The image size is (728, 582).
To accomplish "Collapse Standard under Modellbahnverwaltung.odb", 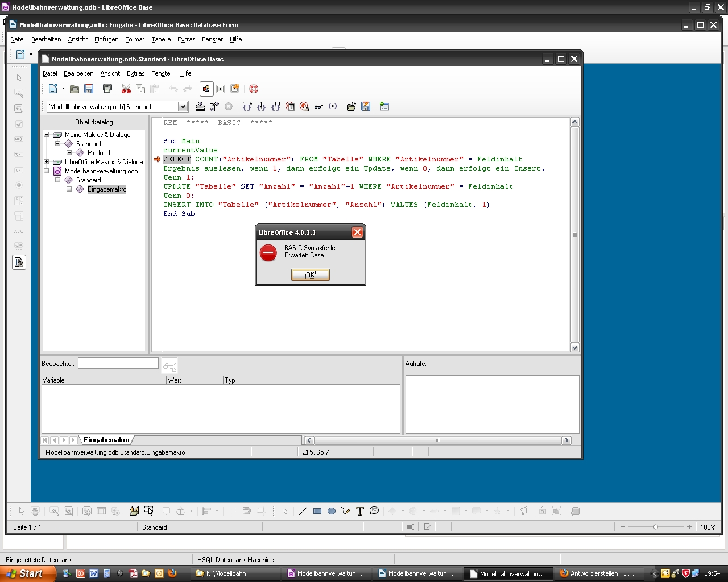I will coord(58,180).
